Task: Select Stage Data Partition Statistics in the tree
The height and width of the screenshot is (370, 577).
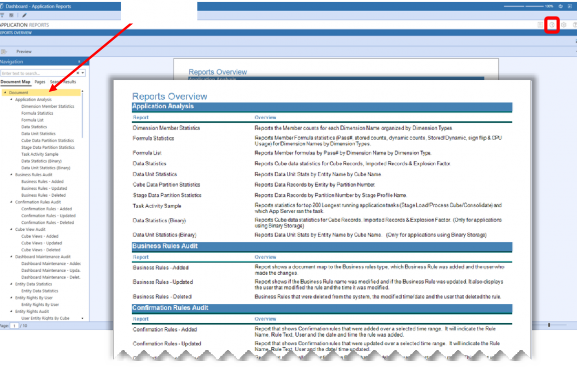Action: pos(48,147)
